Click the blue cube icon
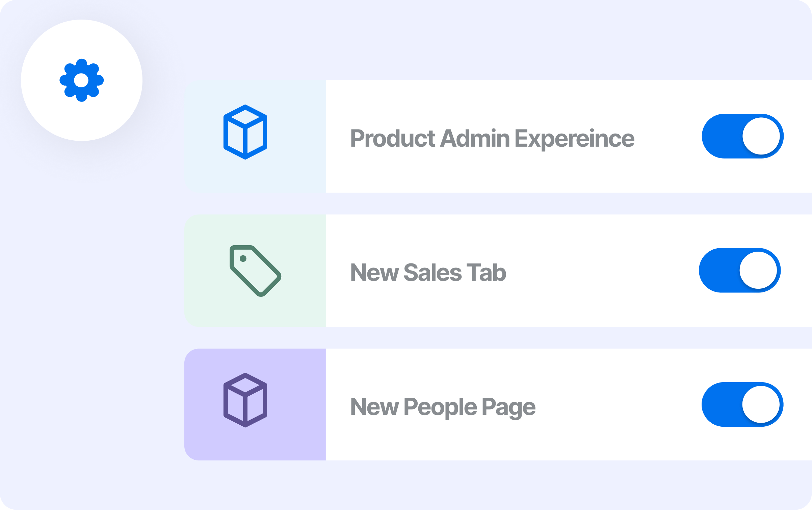812x510 pixels. (245, 132)
